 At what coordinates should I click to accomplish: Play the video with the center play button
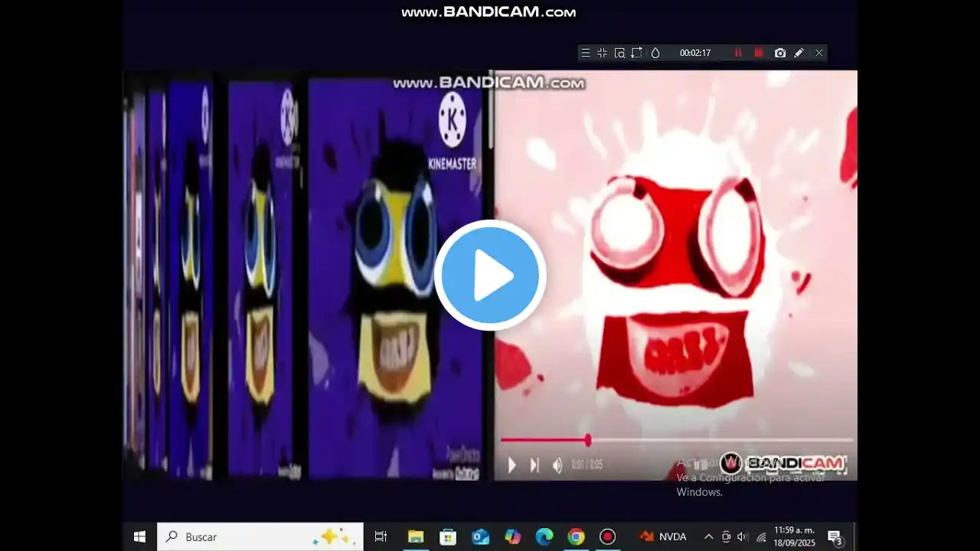point(490,275)
